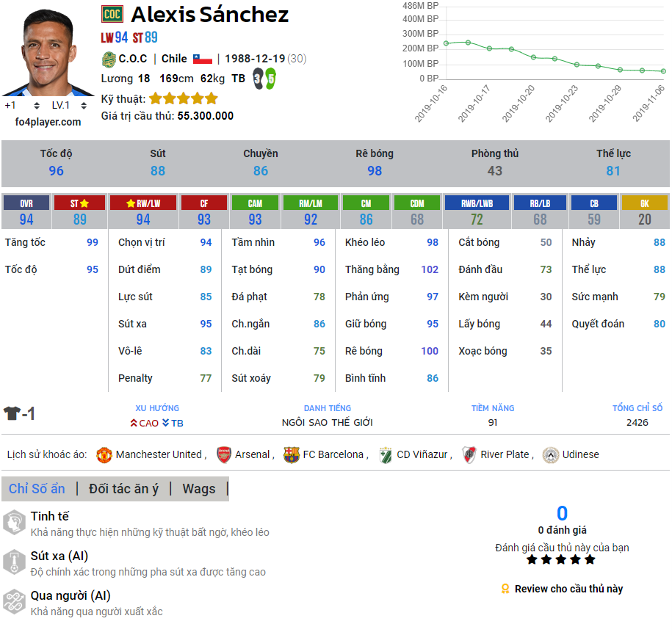672x635 pixels.
Task: Click the Tinh tế trait icon
Action: 15,523
